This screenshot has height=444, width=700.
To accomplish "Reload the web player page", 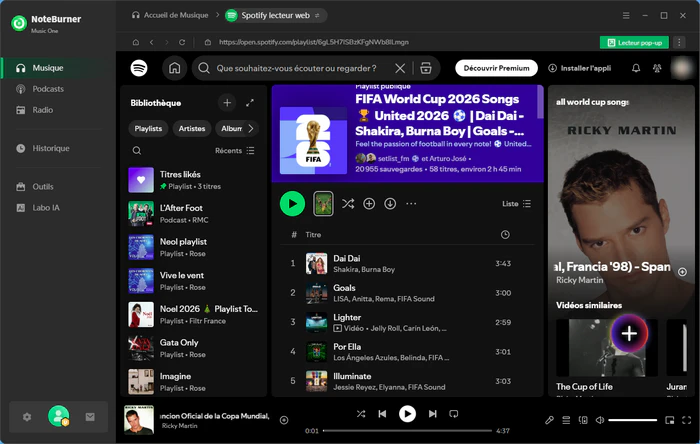I will click(182, 42).
